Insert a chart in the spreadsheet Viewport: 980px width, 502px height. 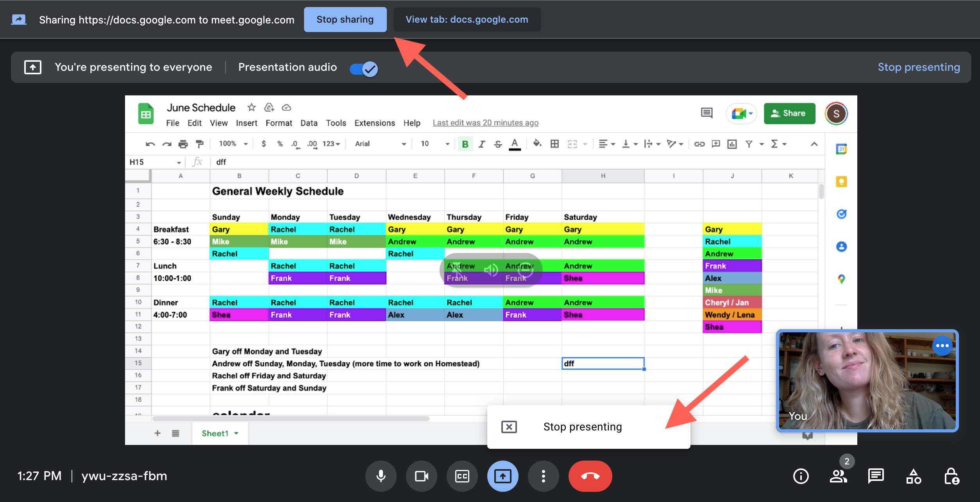tap(731, 144)
